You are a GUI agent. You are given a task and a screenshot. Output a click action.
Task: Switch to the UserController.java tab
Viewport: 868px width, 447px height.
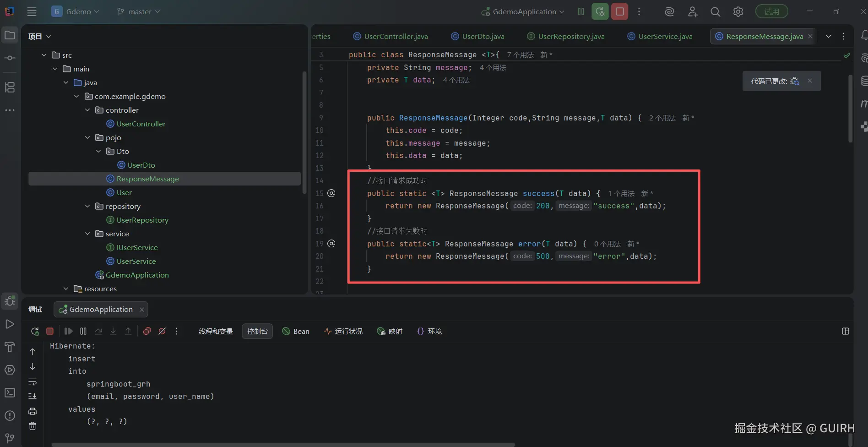[391, 36]
